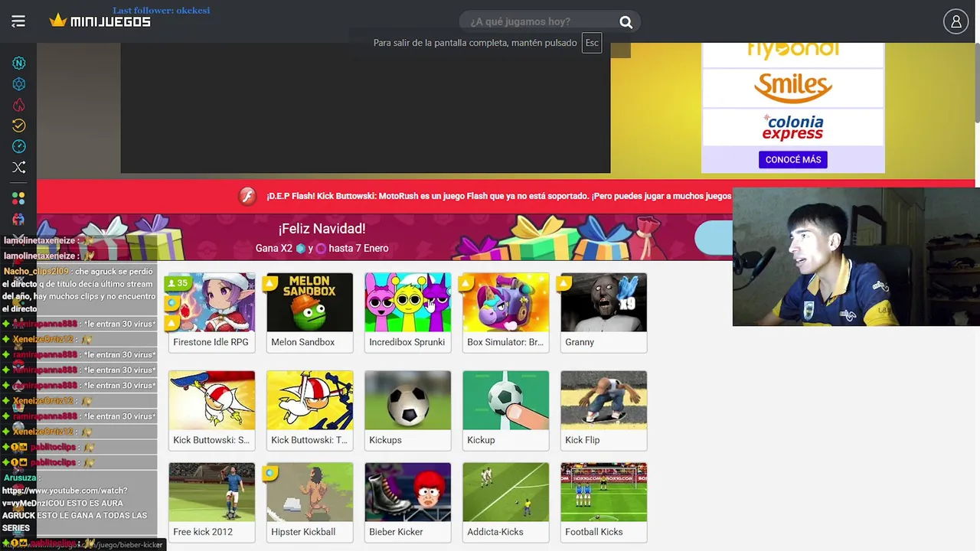Viewport: 980px width, 551px height.
Task: Click the 'Kick Flip' title text
Action: [x=583, y=440]
